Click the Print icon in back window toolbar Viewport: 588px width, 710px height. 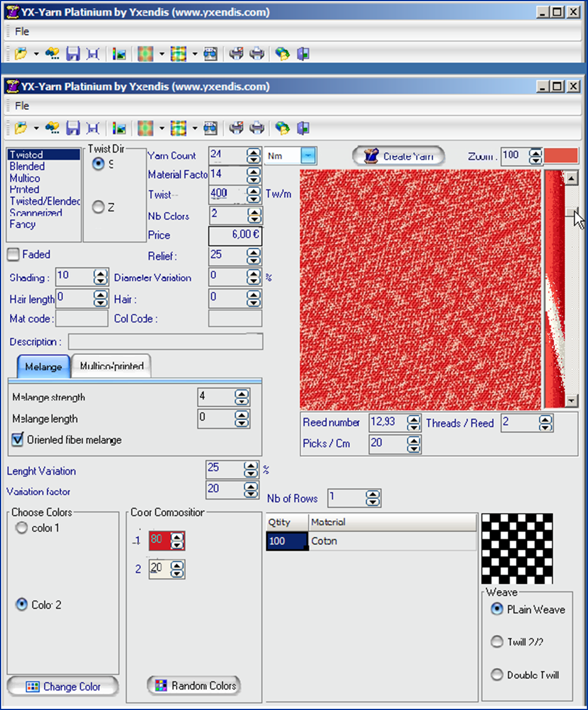coord(257,54)
